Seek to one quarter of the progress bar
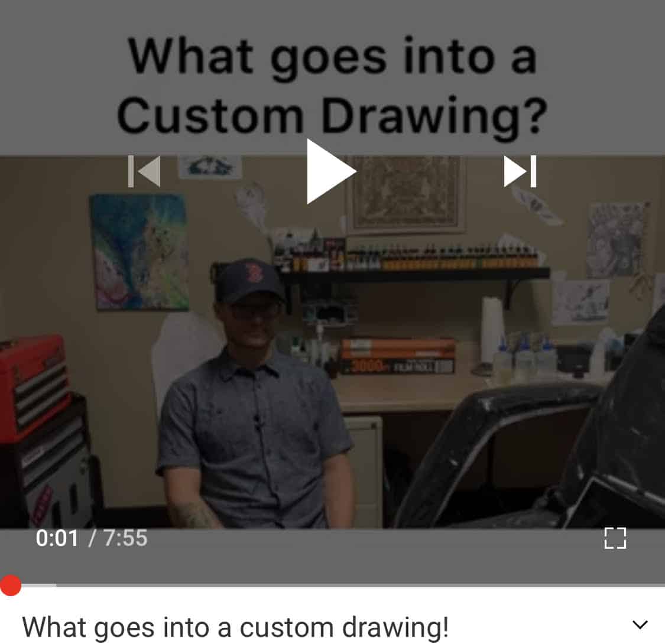 [x=166, y=586]
